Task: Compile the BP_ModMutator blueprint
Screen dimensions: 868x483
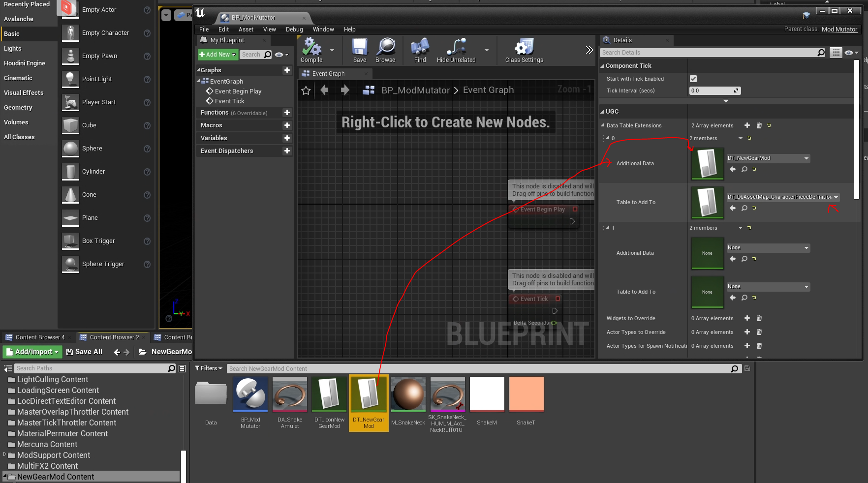Action: [x=311, y=50]
